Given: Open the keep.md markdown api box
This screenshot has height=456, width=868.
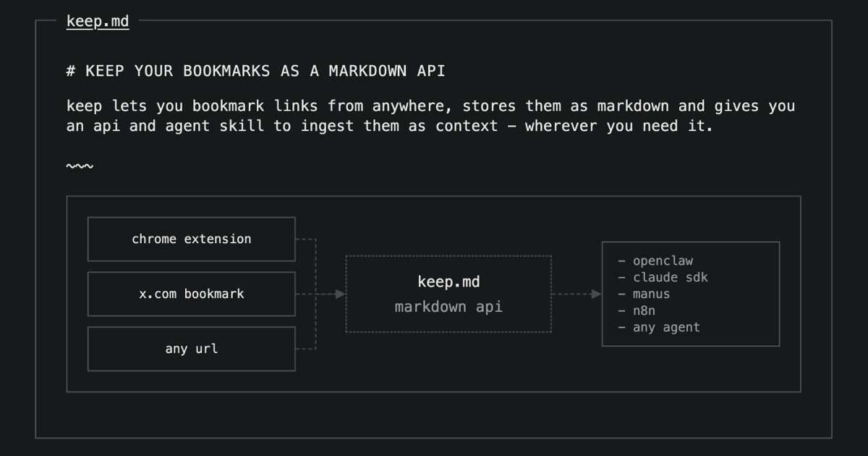Looking at the screenshot, I should 448,294.
